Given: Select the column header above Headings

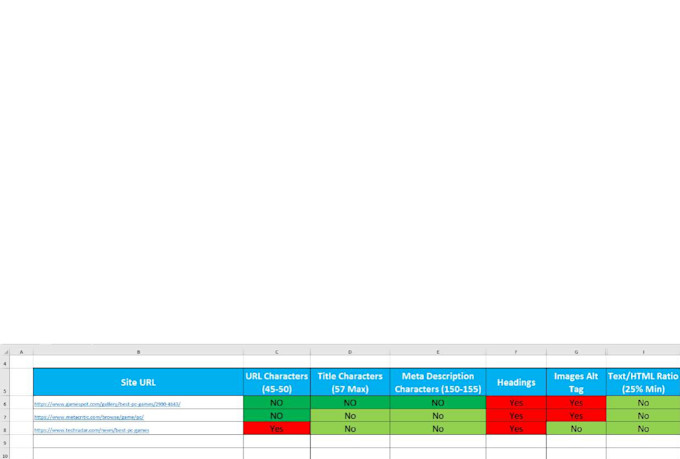Looking at the screenshot, I should coord(516,352).
